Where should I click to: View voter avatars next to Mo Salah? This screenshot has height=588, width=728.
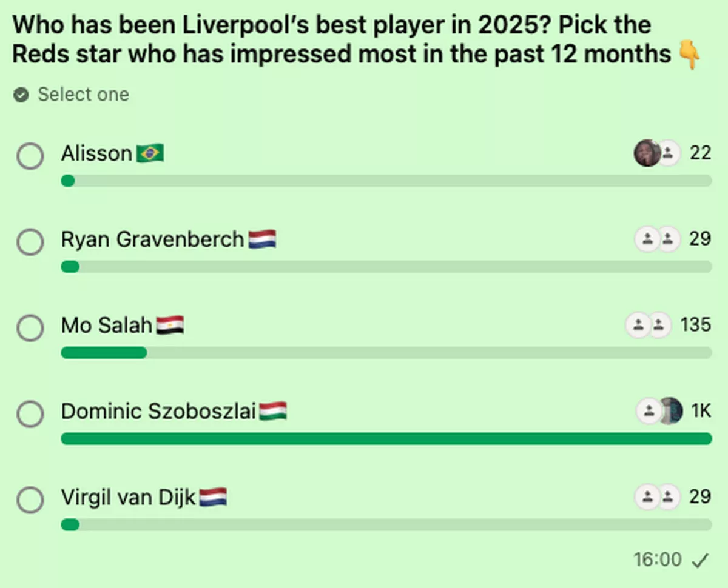(x=649, y=326)
